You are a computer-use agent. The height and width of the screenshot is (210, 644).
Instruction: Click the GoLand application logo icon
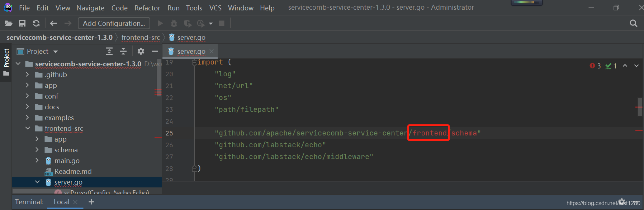(8, 8)
